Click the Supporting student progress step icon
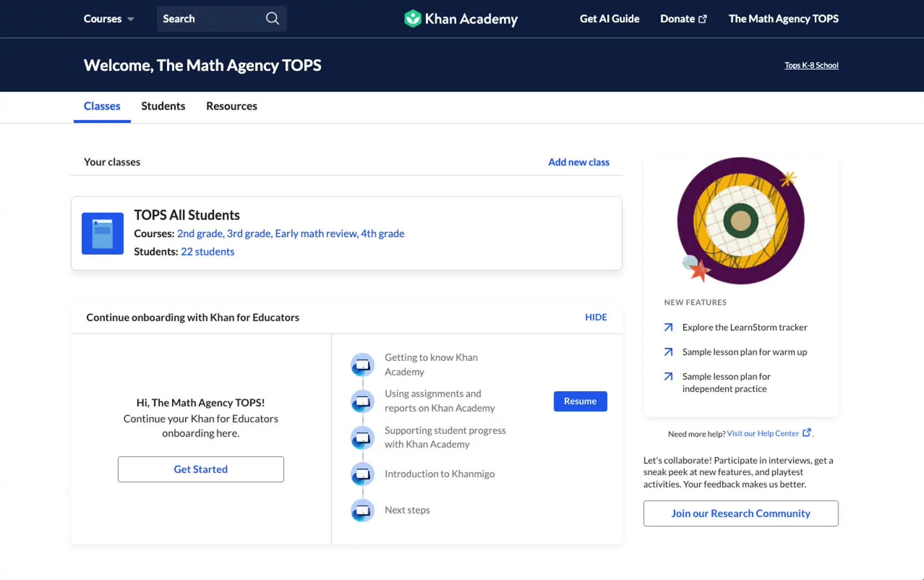Screen dimensions: 924x580 click(x=363, y=438)
